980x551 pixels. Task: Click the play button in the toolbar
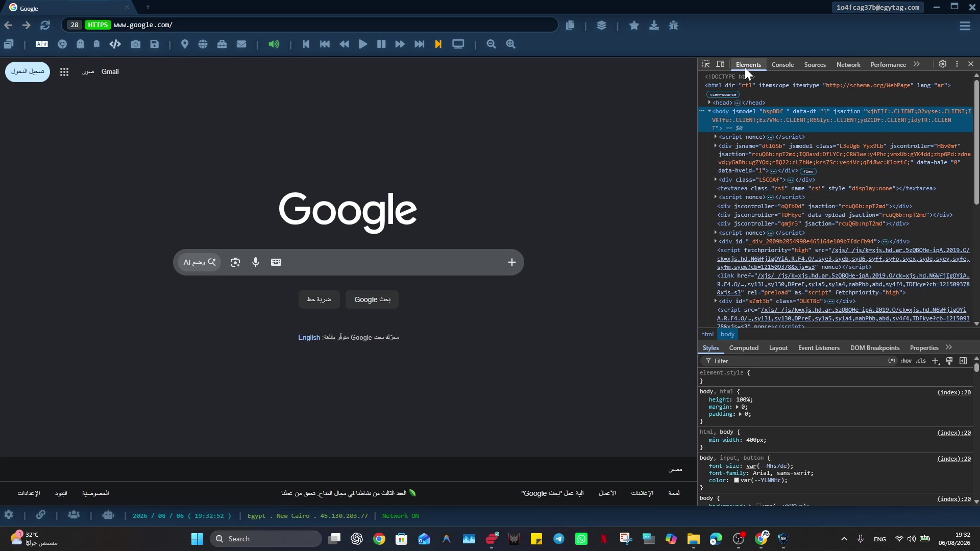click(x=363, y=44)
